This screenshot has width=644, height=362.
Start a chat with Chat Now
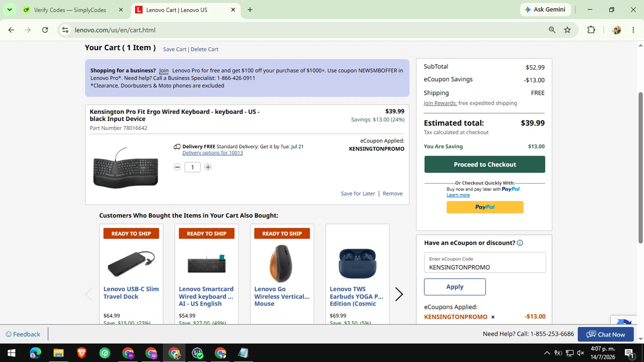605,335
